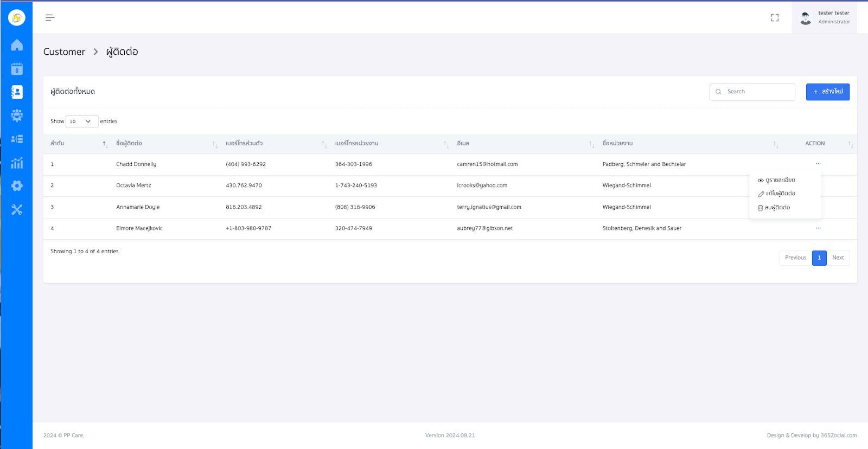Click name cell Octavia Mertz
Viewport: 868px width, 449px height.
pos(133,185)
